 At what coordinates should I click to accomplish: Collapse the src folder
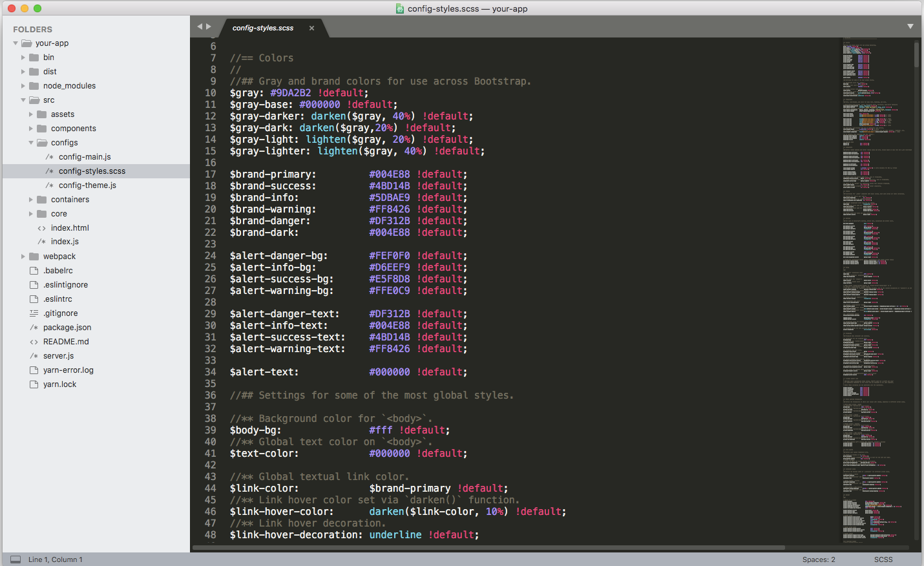[22, 100]
